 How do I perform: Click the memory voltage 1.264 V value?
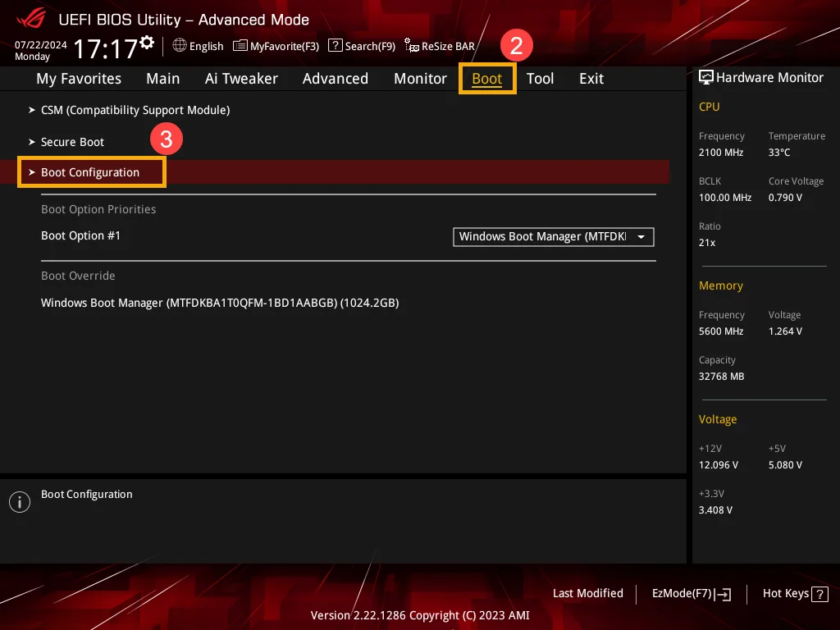coord(785,331)
